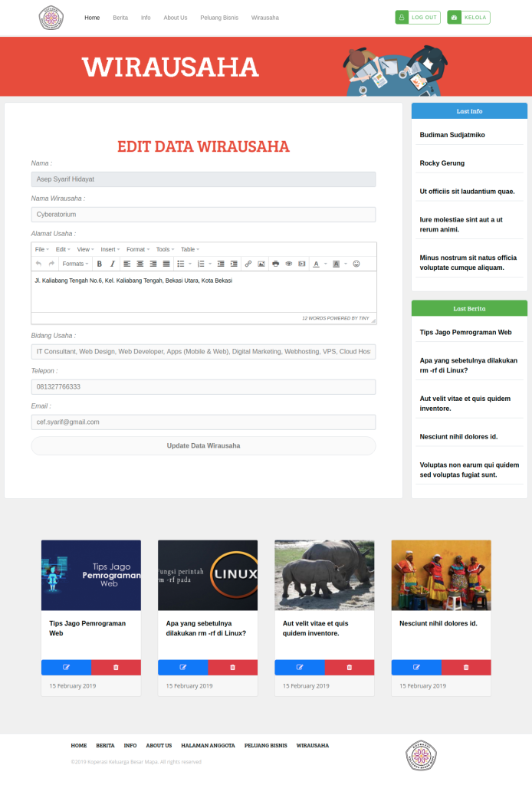Center align the editor text
The width and height of the screenshot is (532, 785).
[x=140, y=264]
